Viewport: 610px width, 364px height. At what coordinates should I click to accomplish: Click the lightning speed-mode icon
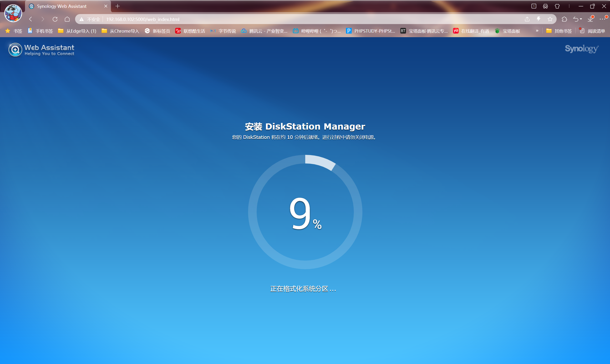click(539, 19)
